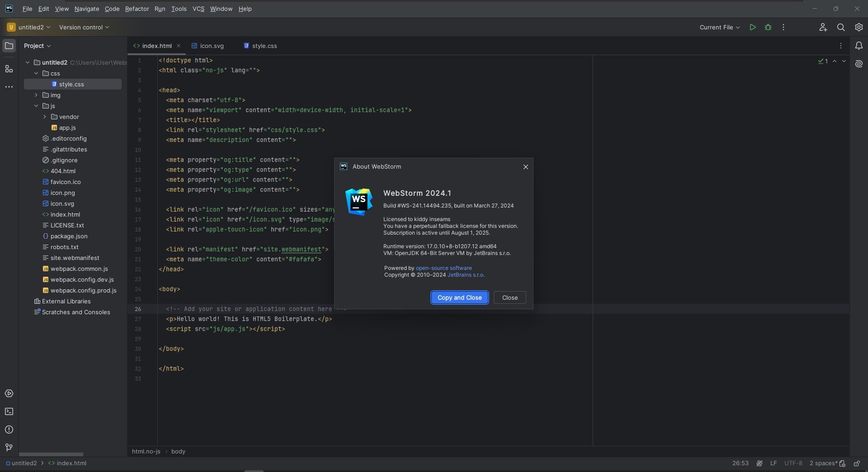Expand the img folder
Image resolution: width=868 pixels, height=472 pixels.
pyautogui.click(x=36, y=95)
